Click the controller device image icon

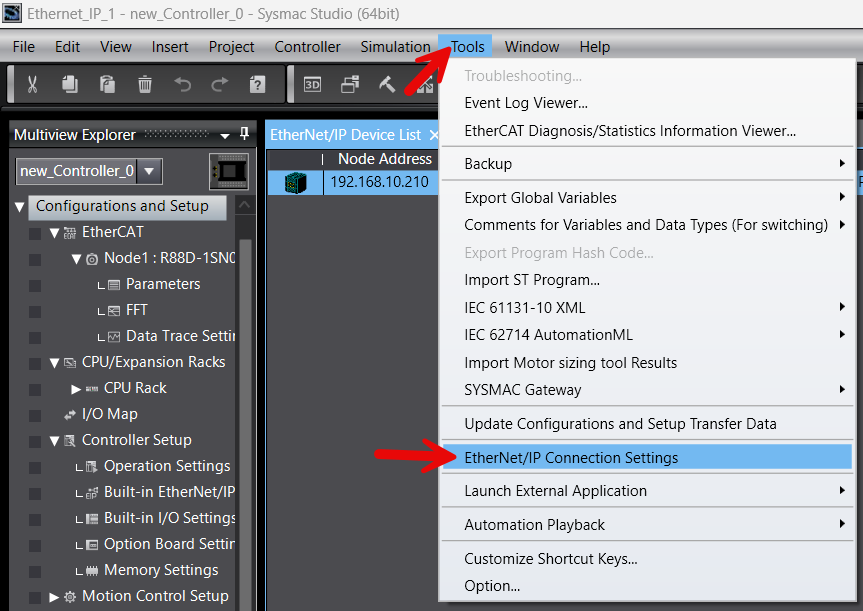229,171
